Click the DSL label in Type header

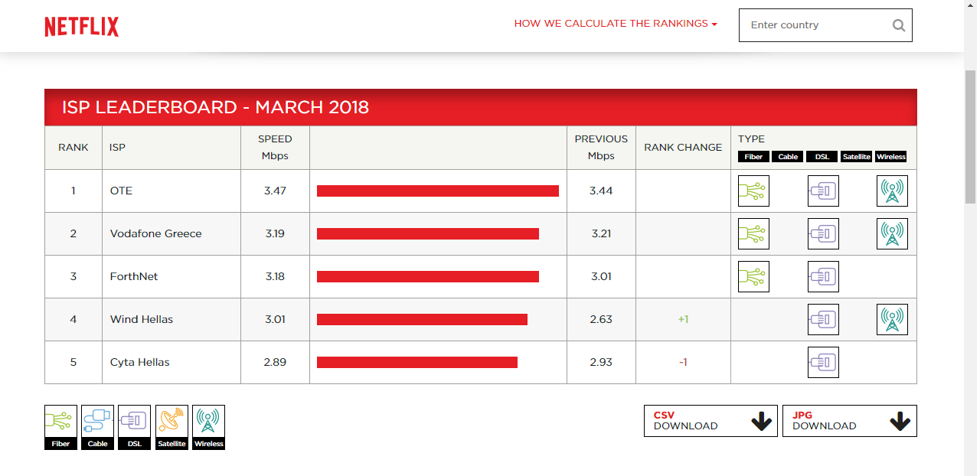point(822,157)
